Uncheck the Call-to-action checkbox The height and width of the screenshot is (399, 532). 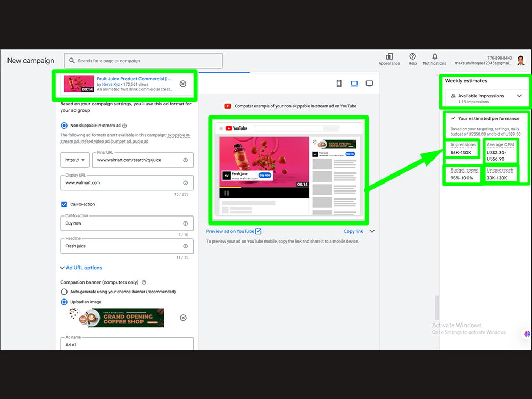tap(64, 204)
